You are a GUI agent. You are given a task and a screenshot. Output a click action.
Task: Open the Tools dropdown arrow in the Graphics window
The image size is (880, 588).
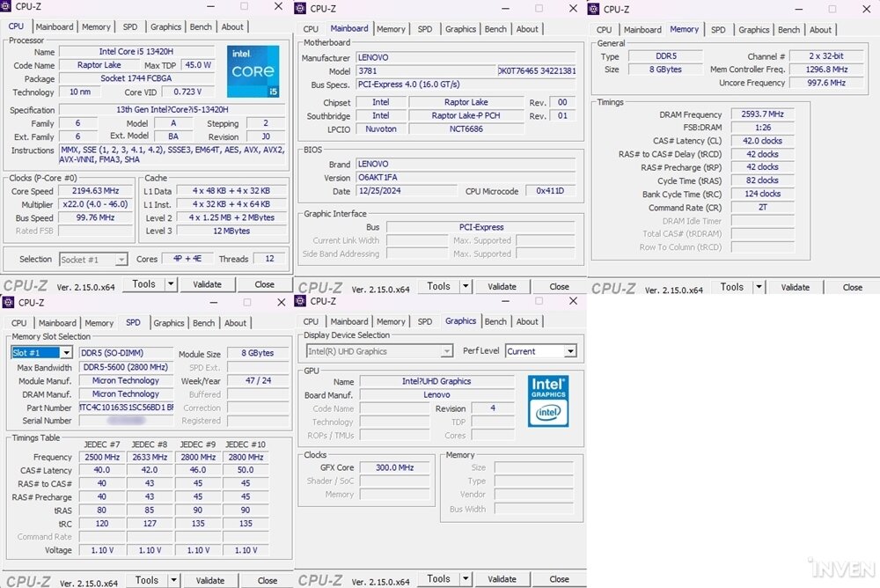tap(466, 579)
